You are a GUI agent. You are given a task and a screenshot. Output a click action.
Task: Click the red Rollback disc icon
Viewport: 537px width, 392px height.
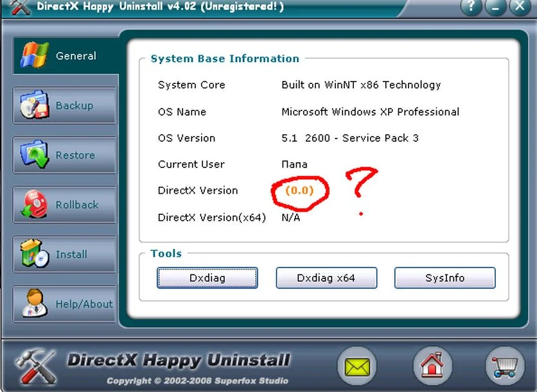(34, 204)
